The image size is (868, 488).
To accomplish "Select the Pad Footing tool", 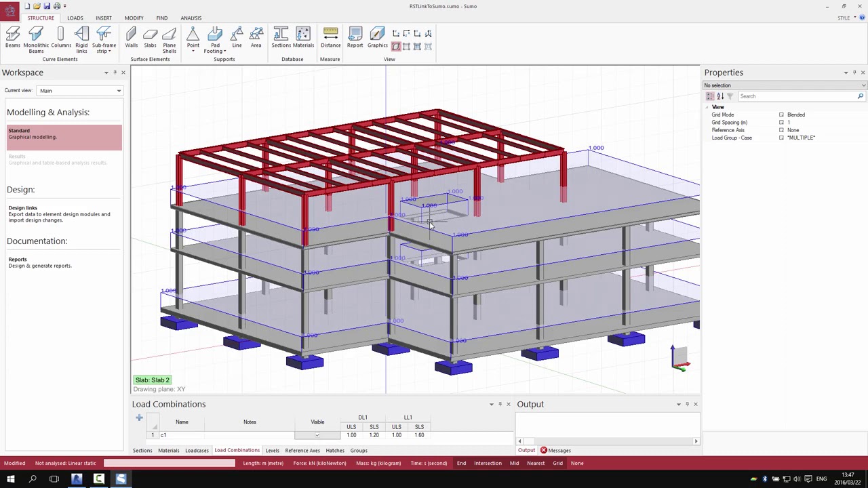I will tap(215, 40).
